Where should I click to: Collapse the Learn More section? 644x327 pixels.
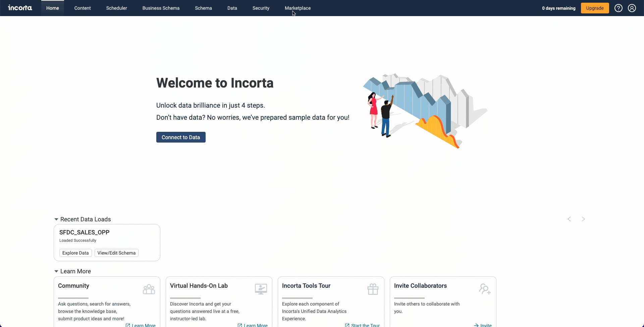pos(56,271)
